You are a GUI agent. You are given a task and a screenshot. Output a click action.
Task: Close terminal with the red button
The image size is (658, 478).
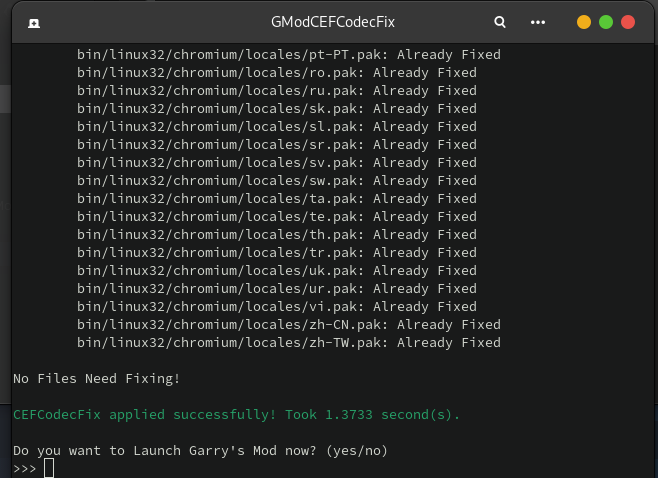coord(628,22)
